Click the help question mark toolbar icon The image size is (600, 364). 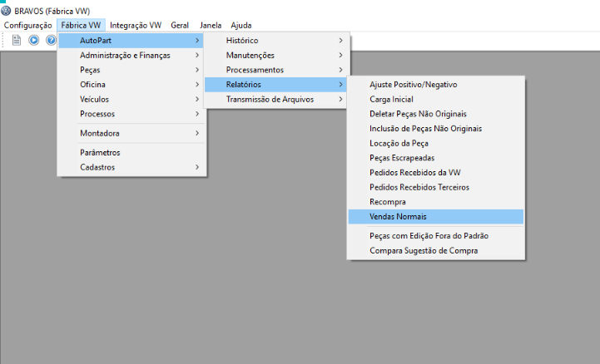[51, 40]
